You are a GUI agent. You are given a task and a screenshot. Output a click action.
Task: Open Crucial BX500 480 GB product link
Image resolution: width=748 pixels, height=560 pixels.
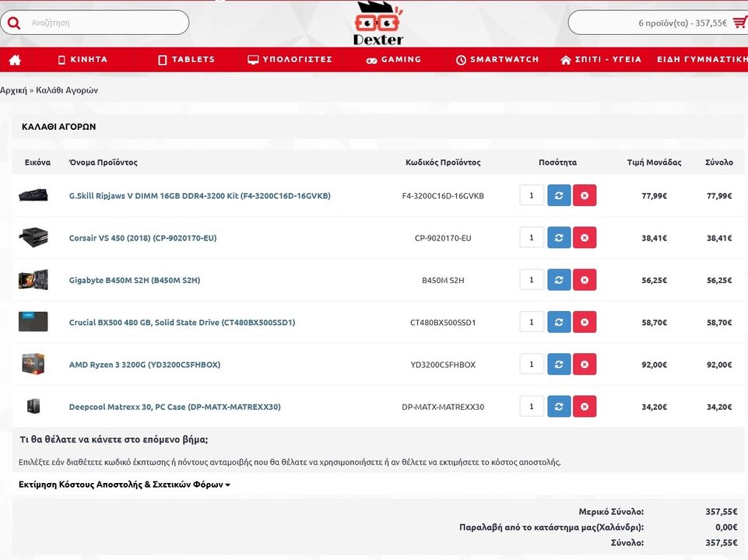point(182,322)
